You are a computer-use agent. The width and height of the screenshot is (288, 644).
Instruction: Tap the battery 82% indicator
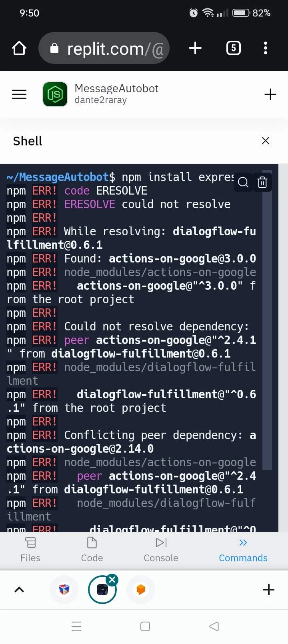[252, 13]
